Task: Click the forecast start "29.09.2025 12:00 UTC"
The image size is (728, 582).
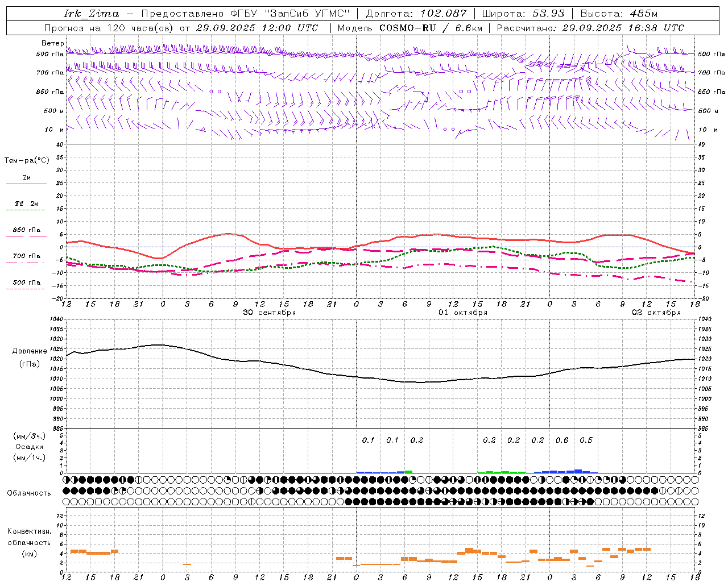Action: tap(257, 28)
